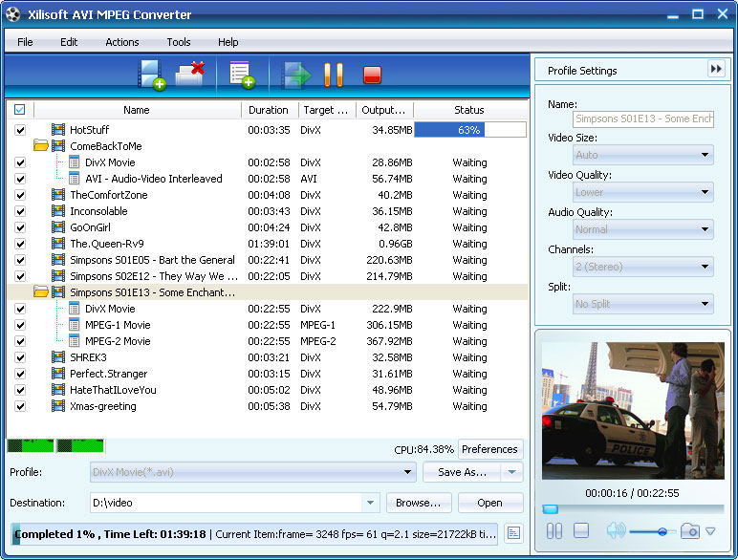
Task: Click the Add File toolbar icon
Action: (152, 75)
